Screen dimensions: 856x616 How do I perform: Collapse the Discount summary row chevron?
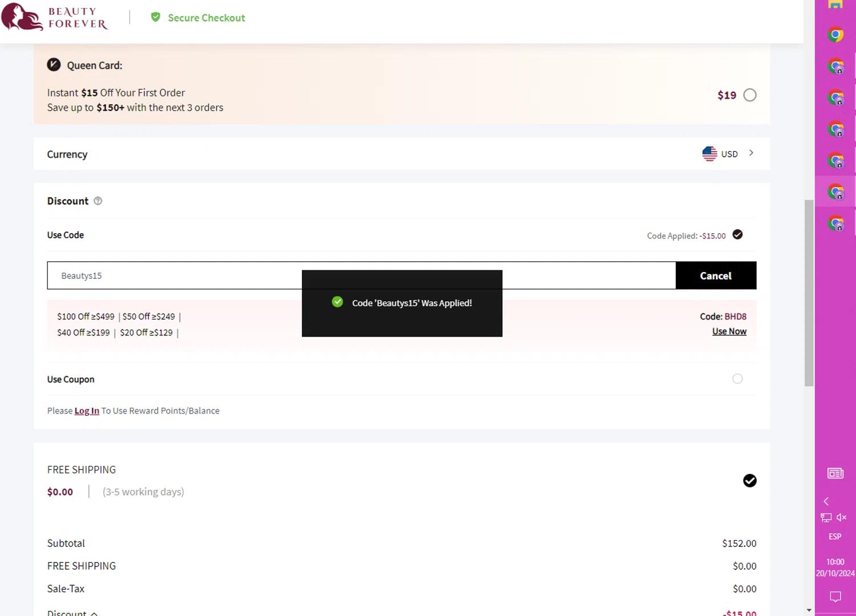(94, 614)
